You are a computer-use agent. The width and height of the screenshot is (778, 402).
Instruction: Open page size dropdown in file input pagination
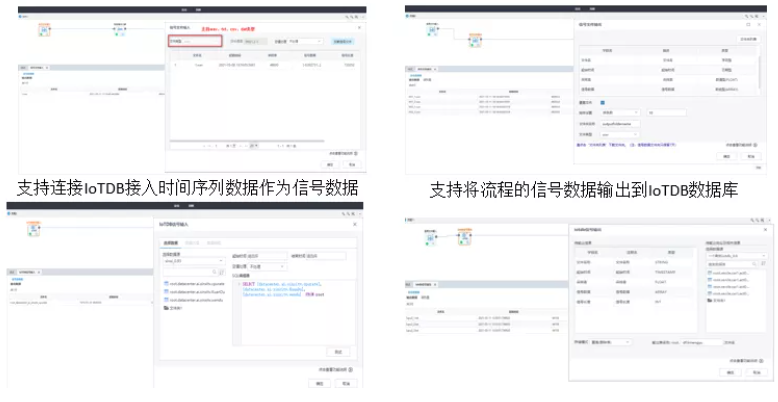[254, 146]
